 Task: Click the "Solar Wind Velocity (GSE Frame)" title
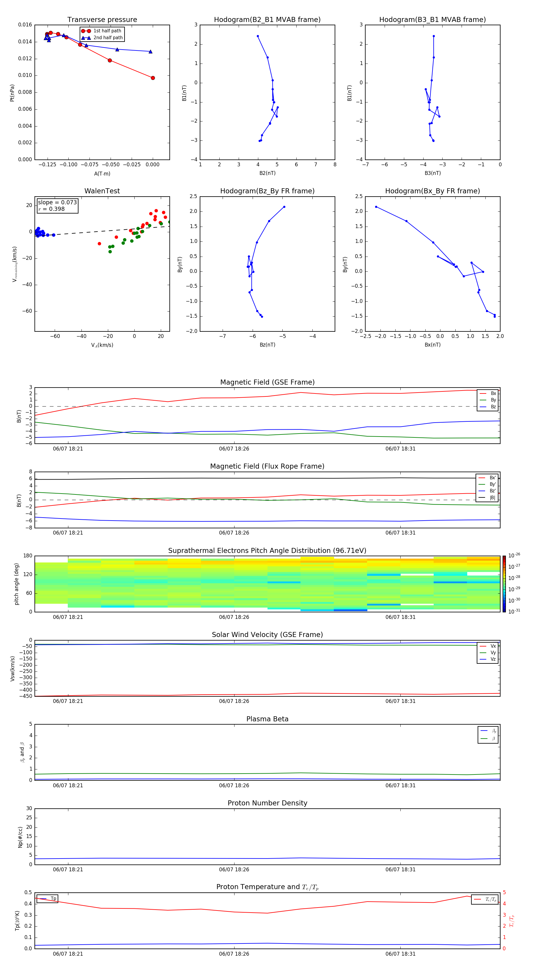pyautogui.click(x=267, y=635)
